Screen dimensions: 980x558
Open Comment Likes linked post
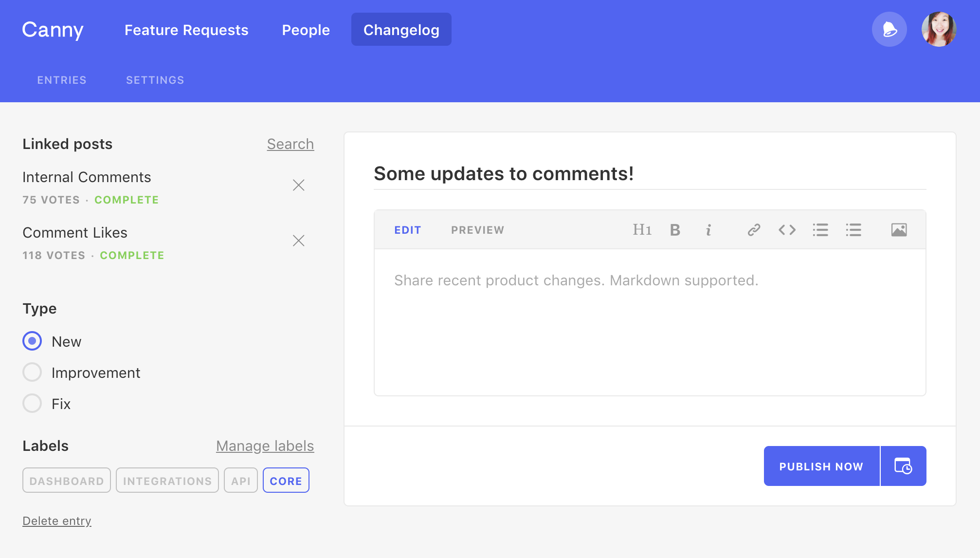[75, 233]
